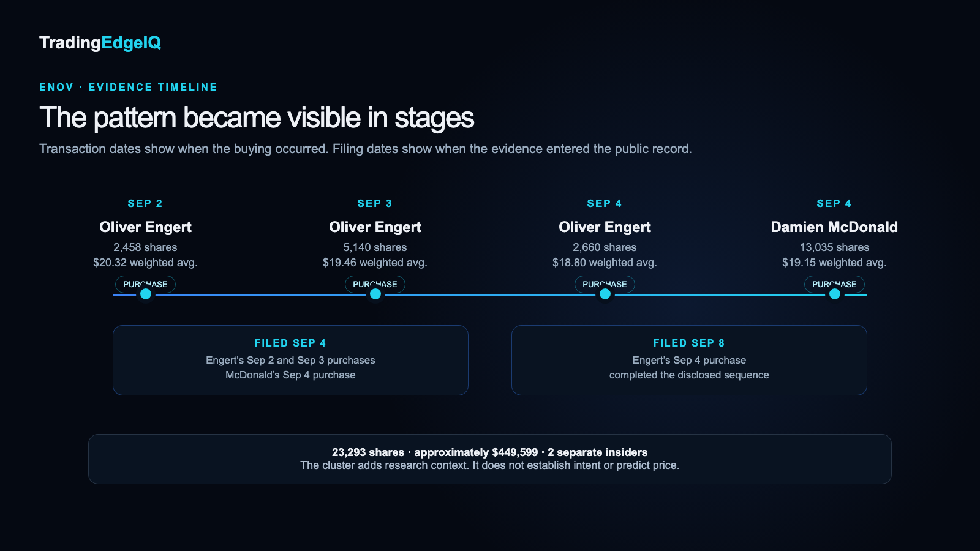Click the TradingEdgeIQ logo
Screen dimensions: 980x551
(100, 43)
